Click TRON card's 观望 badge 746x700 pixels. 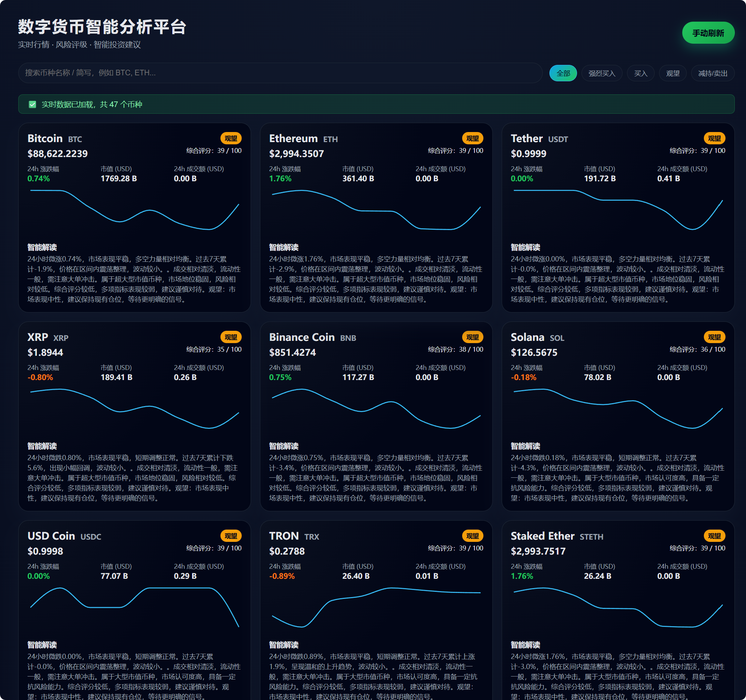pos(472,536)
